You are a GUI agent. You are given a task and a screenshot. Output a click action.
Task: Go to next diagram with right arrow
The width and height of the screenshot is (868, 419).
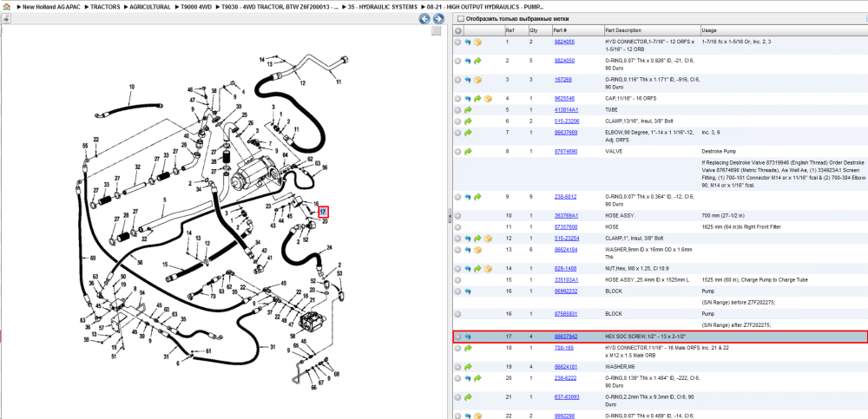click(x=437, y=19)
